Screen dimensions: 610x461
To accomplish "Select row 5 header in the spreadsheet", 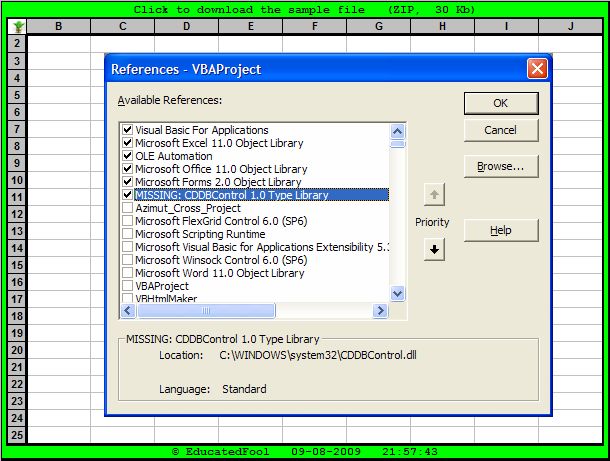I will tap(17, 95).
